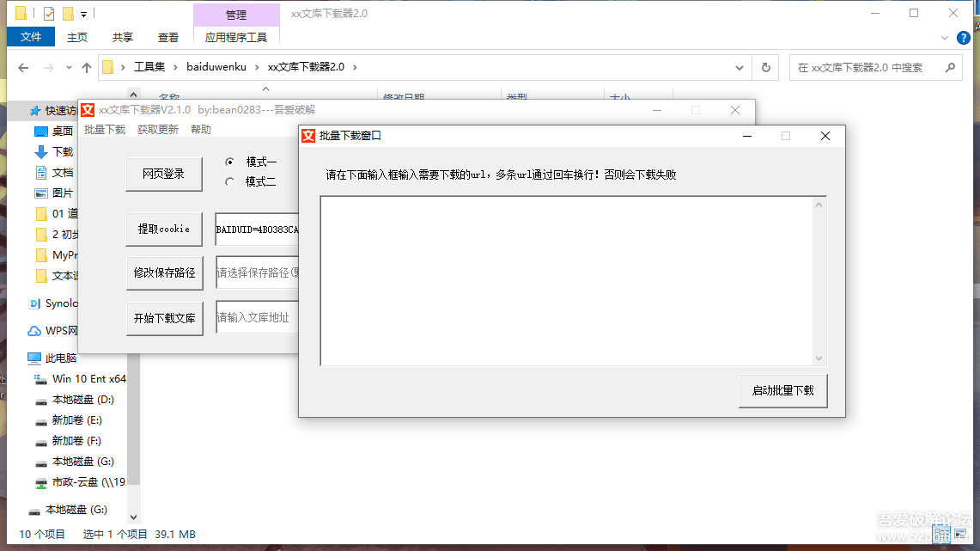Click the text area scroll-down arrow
Image resolution: width=980 pixels, height=551 pixels.
[x=819, y=358]
